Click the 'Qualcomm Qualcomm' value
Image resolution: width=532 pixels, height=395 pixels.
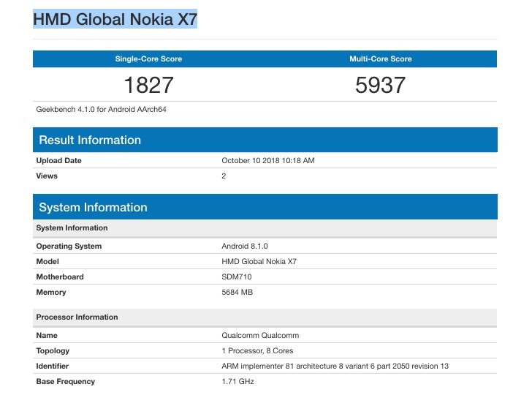pyautogui.click(x=260, y=336)
